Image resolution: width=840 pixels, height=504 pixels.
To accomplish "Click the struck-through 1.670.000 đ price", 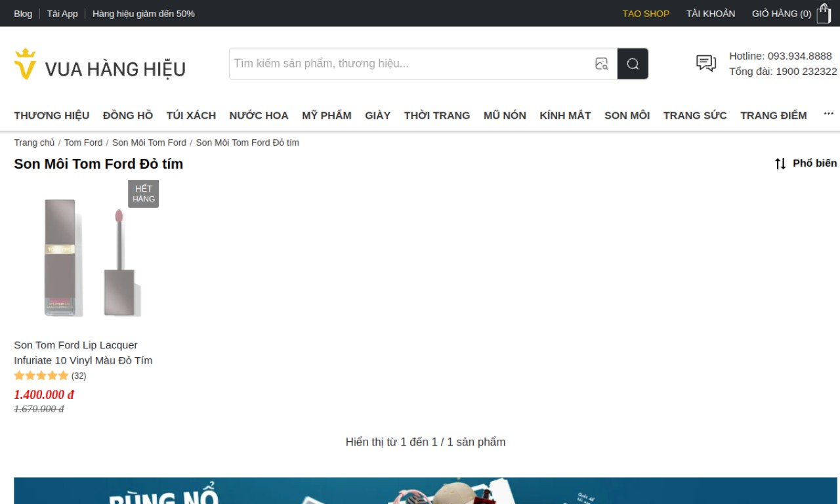I will point(39,409).
